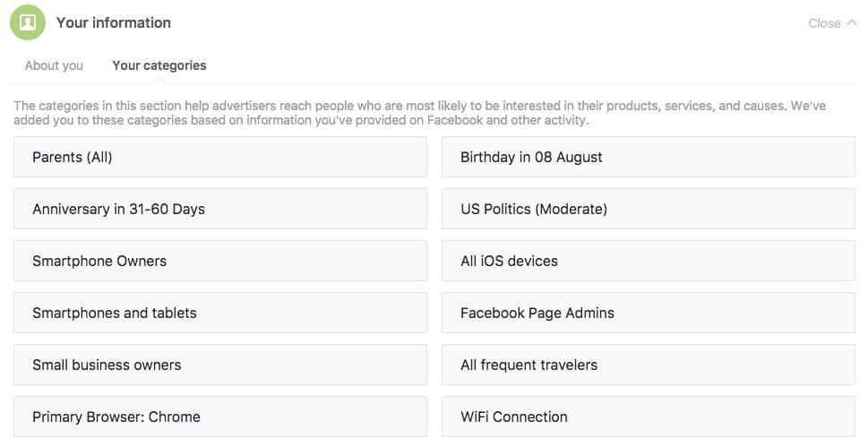Open the Parents (All) category
This screenshot has height=447, width=868.
(x=220, y=157)
